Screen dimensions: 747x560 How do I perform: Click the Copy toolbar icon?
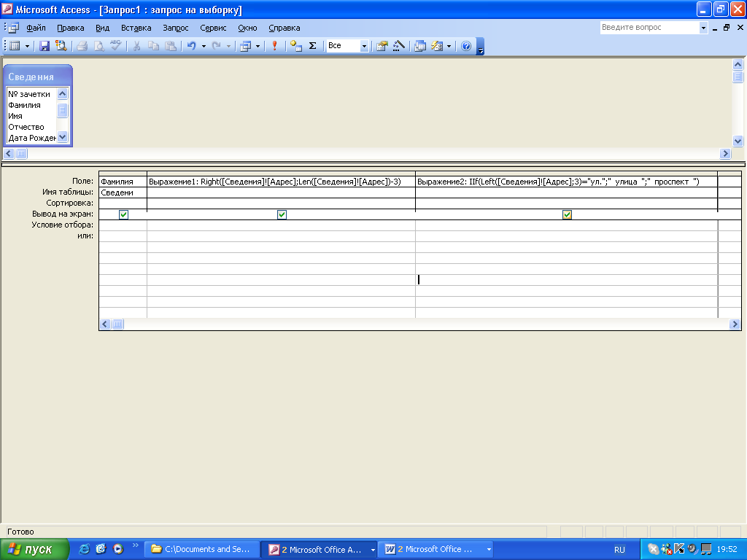(x=153, y=46)
